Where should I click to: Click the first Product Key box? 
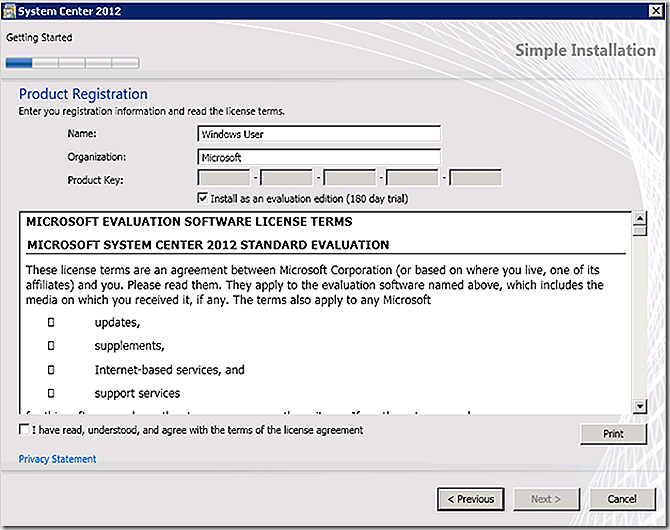coord(224,178)
